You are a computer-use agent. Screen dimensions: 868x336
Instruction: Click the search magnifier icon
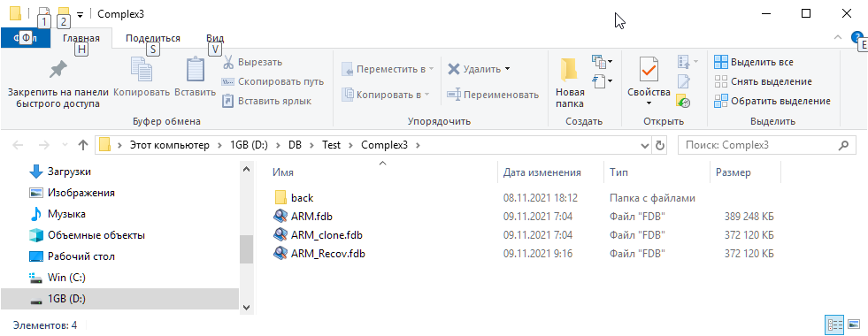pyautogui.click(x=843, y=146)
